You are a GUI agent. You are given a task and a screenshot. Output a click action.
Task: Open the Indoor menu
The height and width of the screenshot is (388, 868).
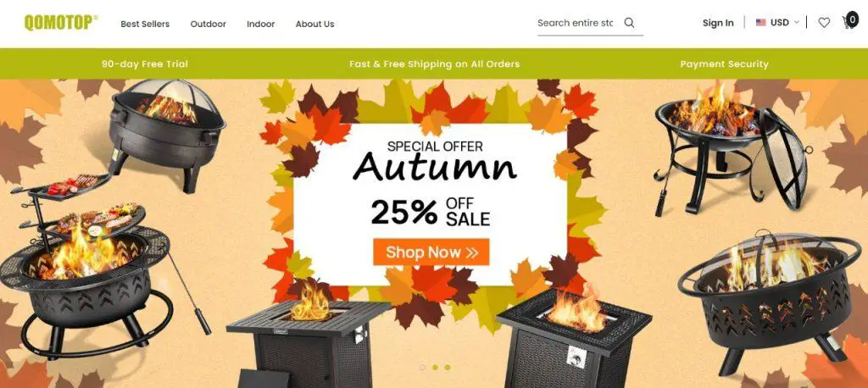click(x=261, y=24)
